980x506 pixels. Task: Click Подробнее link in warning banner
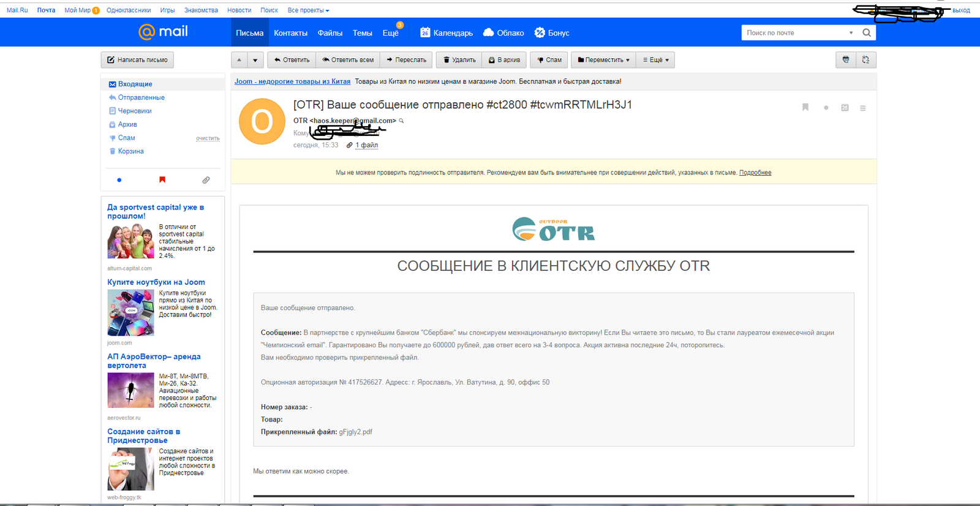click(755, 173)
